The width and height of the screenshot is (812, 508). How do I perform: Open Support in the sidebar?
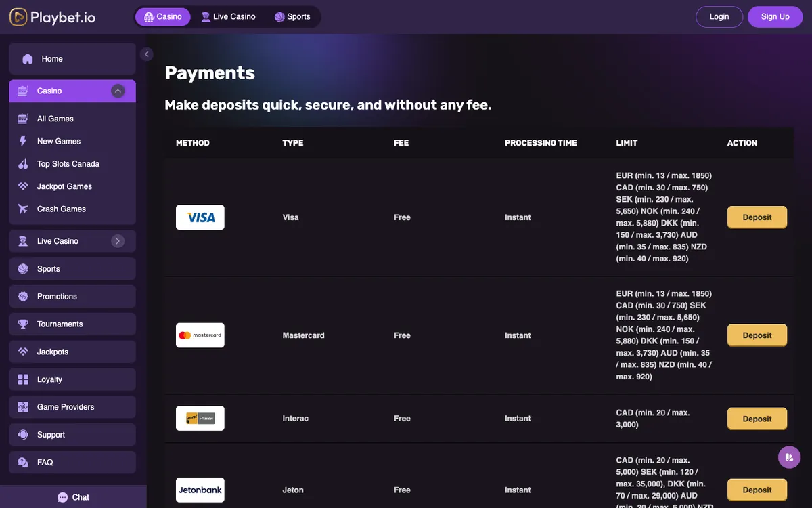coord(72,435)
